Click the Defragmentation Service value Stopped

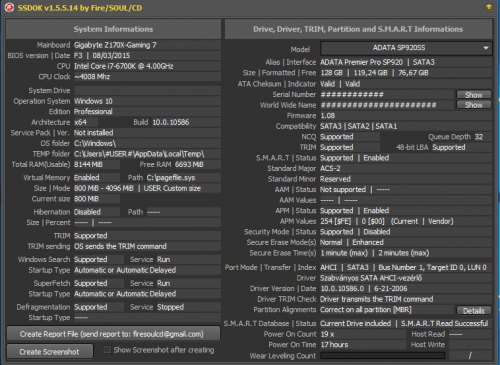[x=188, y=307]
